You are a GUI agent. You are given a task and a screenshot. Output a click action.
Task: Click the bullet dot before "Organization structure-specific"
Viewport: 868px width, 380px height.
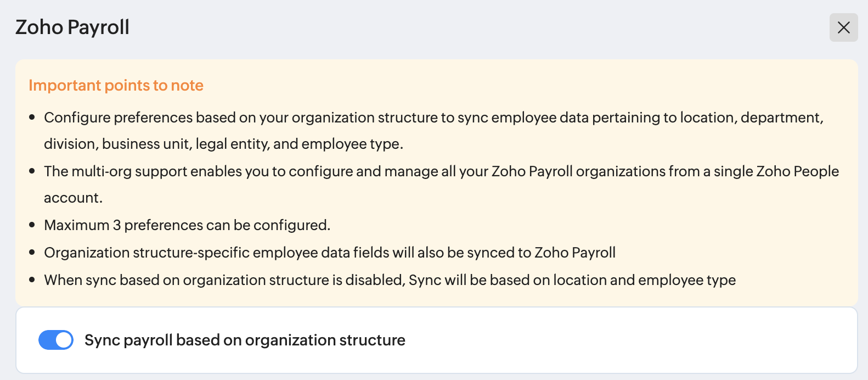coord(32,253)
